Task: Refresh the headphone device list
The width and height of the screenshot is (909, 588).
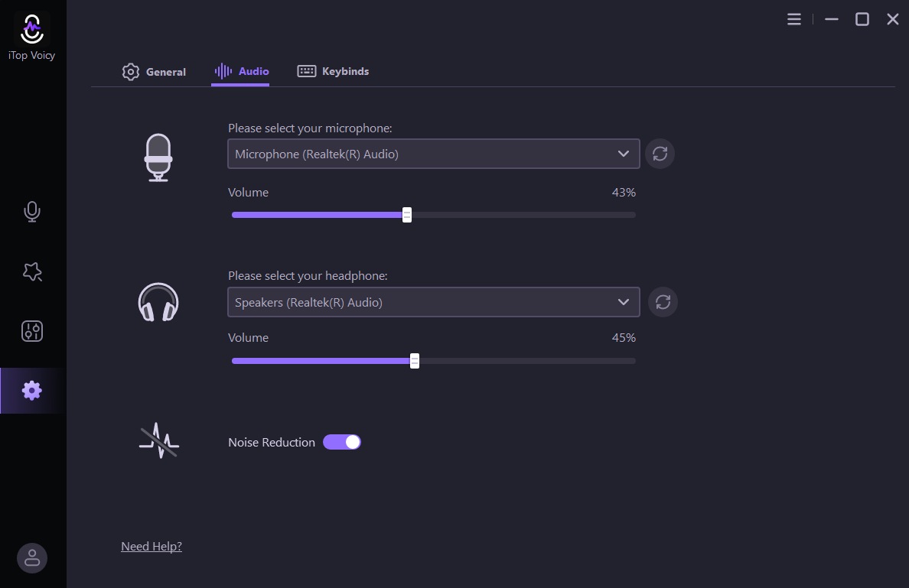Action: click(663, 302)
